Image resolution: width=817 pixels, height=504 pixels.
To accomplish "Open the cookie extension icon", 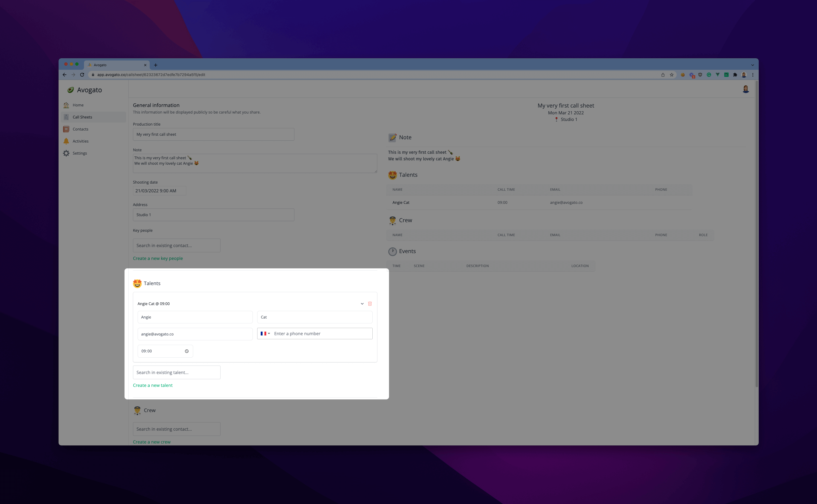I will (683, 75).
